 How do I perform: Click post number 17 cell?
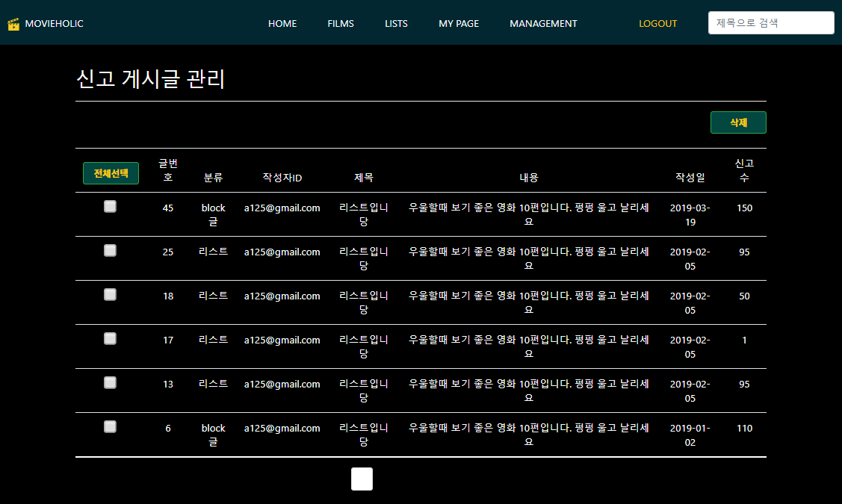pos(168,340)
